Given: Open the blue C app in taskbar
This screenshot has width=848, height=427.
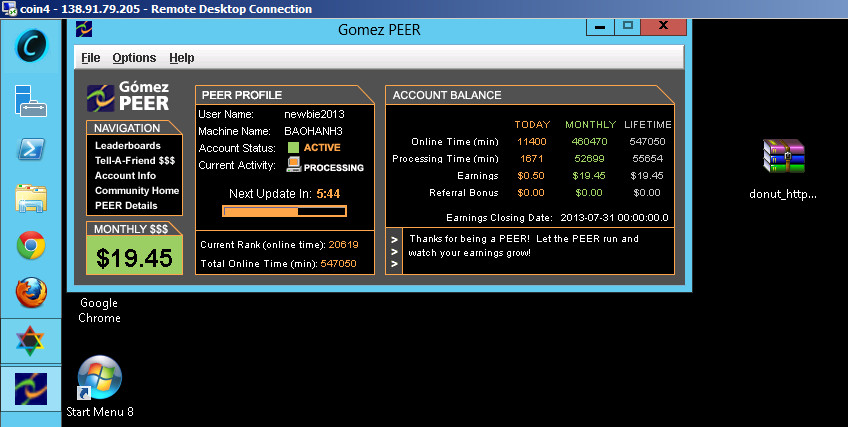Looking at the screenshot, I should 31,45.
